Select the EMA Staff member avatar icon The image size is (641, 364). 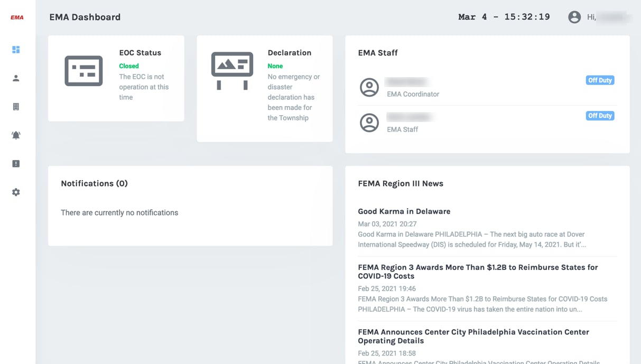(x=369, y=123)
